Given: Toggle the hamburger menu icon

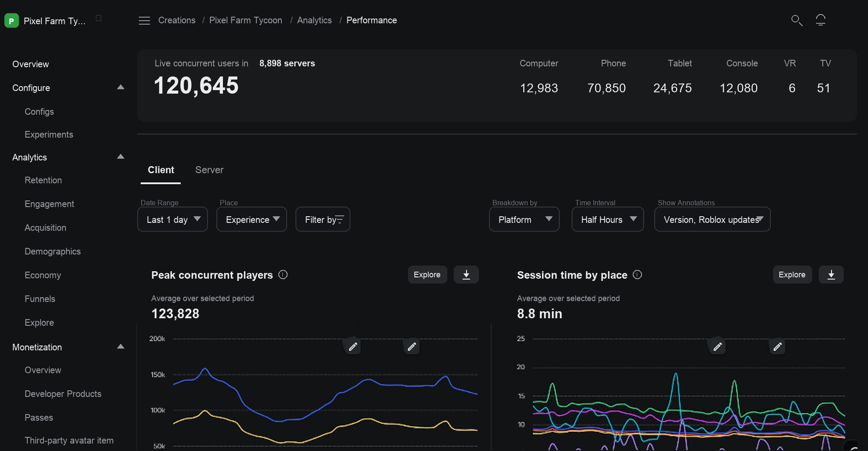Looking at the screenshot, I should click(144, 21).
